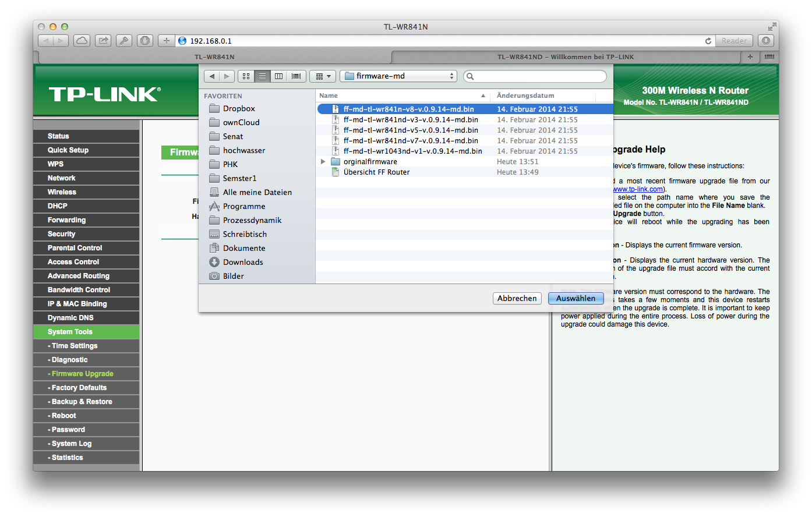The width and height of the screenshot is (812, 517).
Task: Open arrange items dropdown
Action: (x=323, y=76)
